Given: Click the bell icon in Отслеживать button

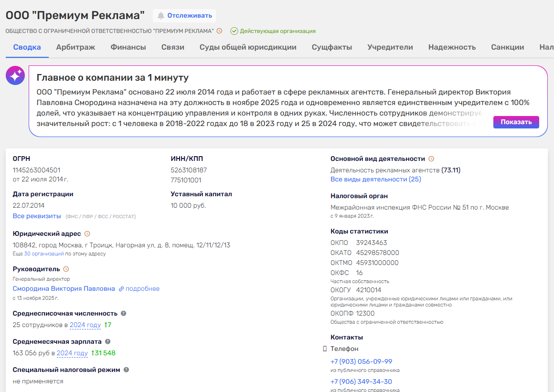Looking at the screenshot, I should pos(161,16).
